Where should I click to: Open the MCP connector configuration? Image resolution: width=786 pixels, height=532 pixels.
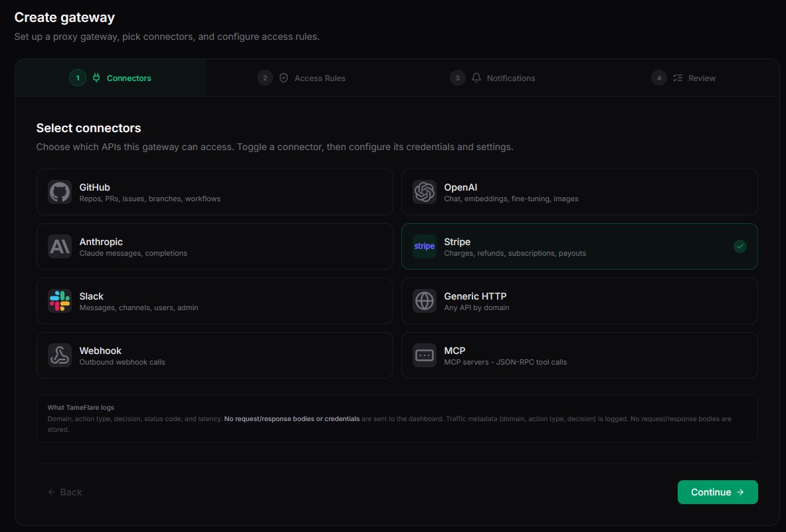pos(579,355)
